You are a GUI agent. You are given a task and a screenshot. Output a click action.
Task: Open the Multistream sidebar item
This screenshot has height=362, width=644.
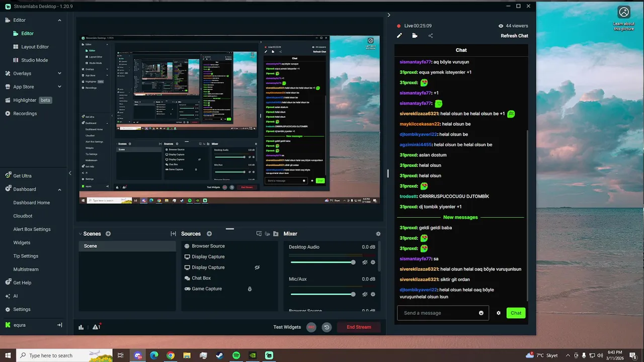[x=26, y=269]
